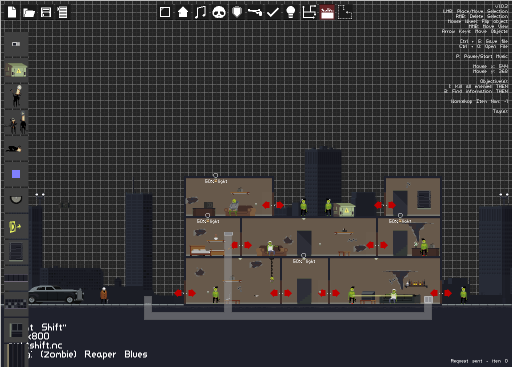Open the level list sheet icon

62,12
